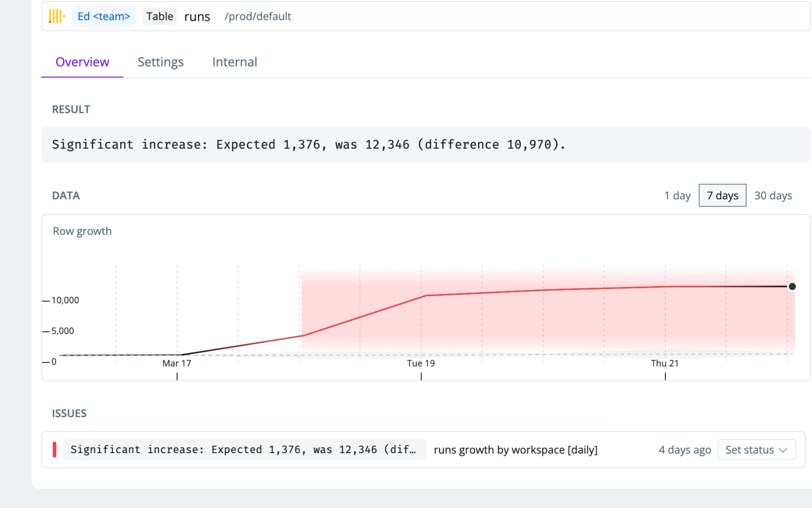Click the DATA section heading

tap(66, 196)
